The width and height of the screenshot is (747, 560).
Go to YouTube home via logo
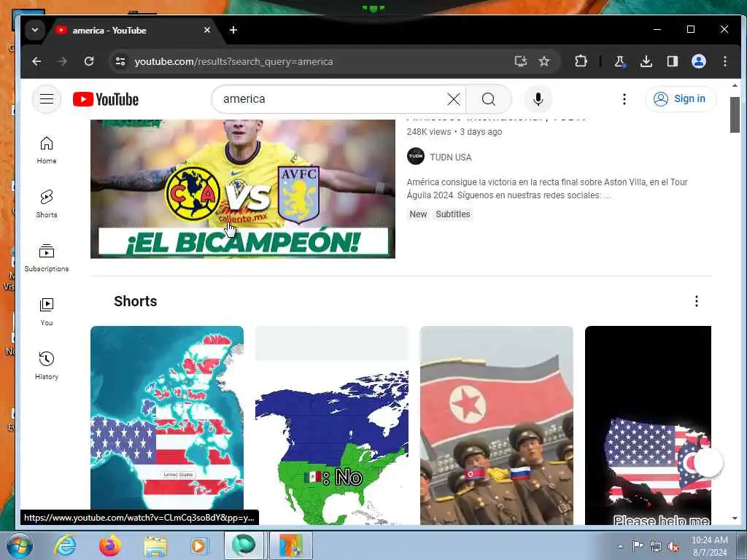click(x=106, y=99)
